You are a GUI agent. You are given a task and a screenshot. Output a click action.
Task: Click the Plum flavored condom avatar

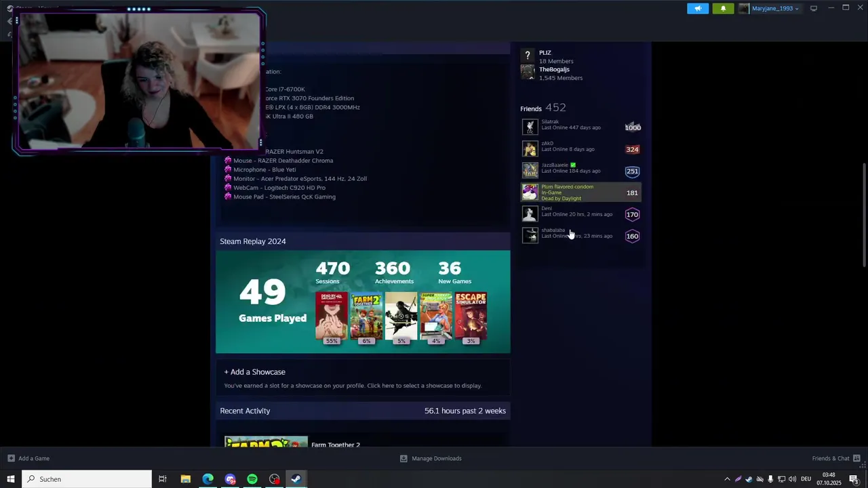coord(530,192)
